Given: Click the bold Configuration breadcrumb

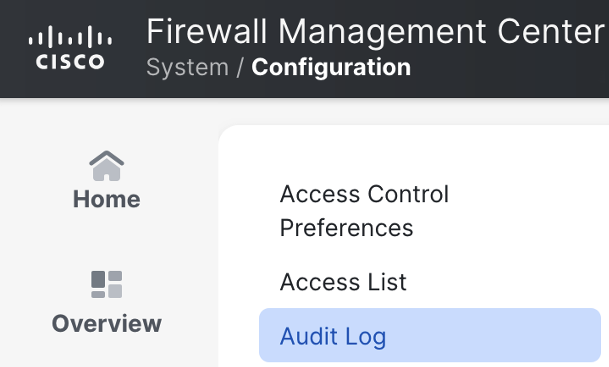Looking at the screenshot, I should pos(331,68).
